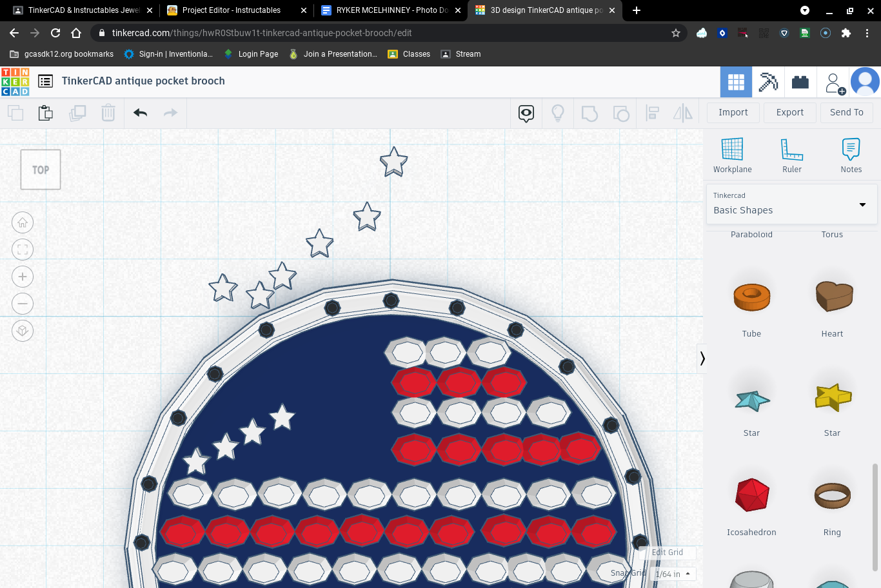Viewport: 881px width, 588px height.
Task: Click the Send To button
Action: coord(847,113)
